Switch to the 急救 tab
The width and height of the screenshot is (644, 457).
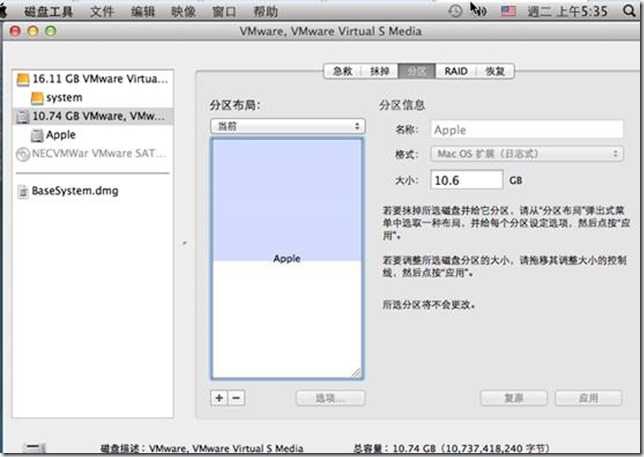coord(343,71)
